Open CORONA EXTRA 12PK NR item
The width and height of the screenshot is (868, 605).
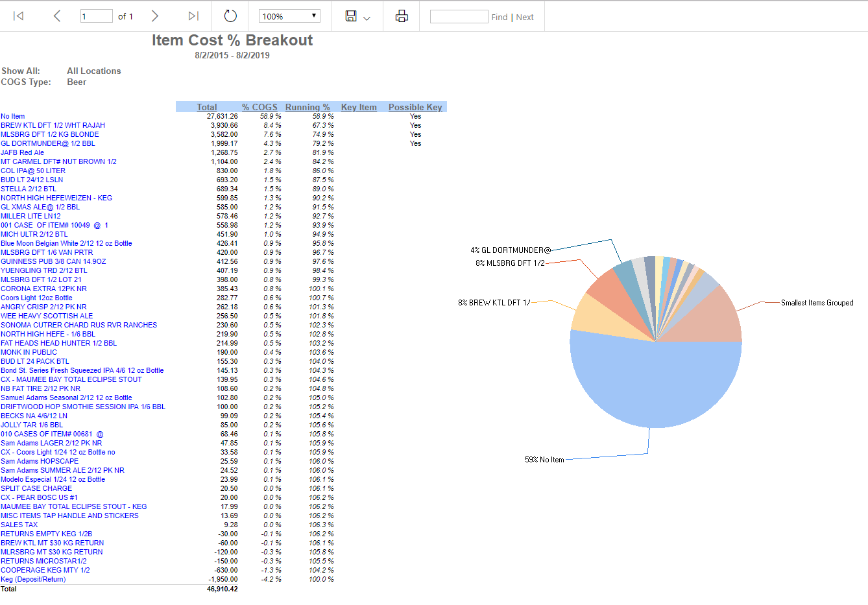click(43, 289)
